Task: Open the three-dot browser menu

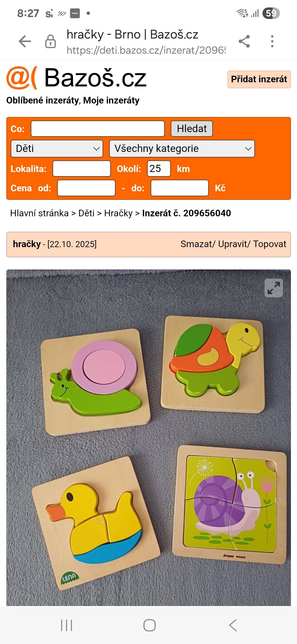Action: coord(272,42)
